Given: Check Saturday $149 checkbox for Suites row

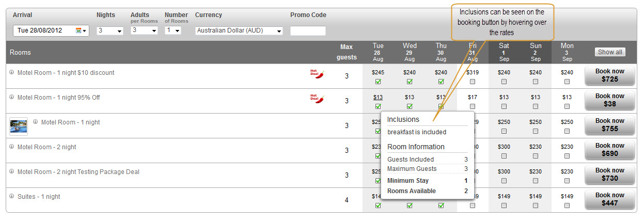Looking at the screenshot, I should click(504, 206).
